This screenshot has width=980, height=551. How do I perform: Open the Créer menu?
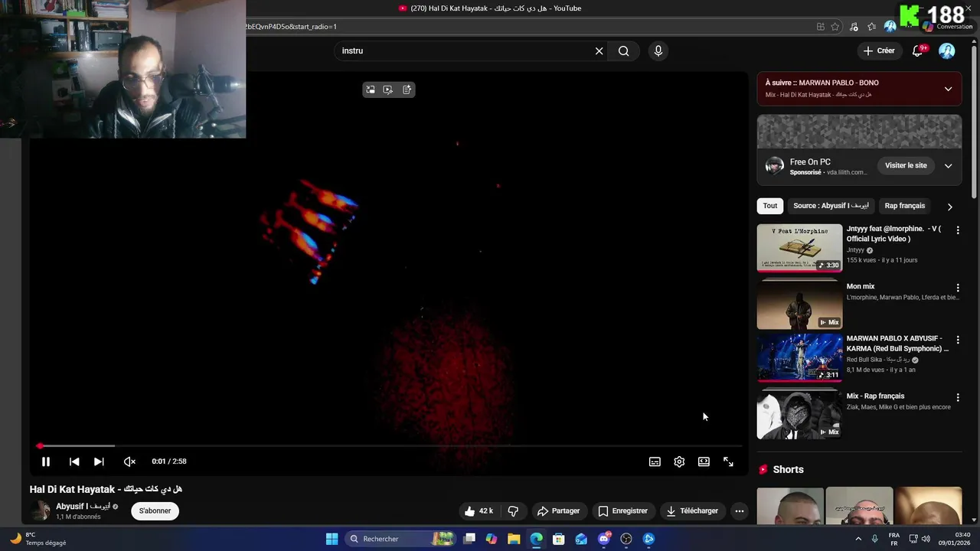tap(878, 51)
